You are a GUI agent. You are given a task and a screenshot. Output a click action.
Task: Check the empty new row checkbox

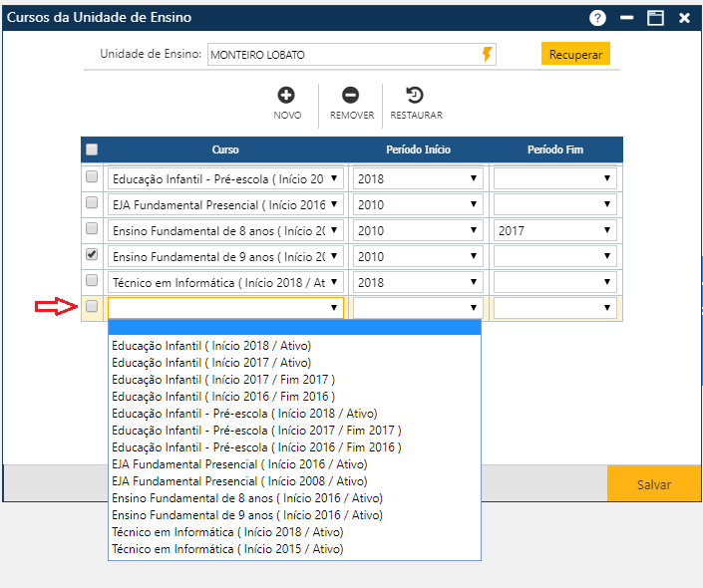pyautogui.click(x=92, y=307)
